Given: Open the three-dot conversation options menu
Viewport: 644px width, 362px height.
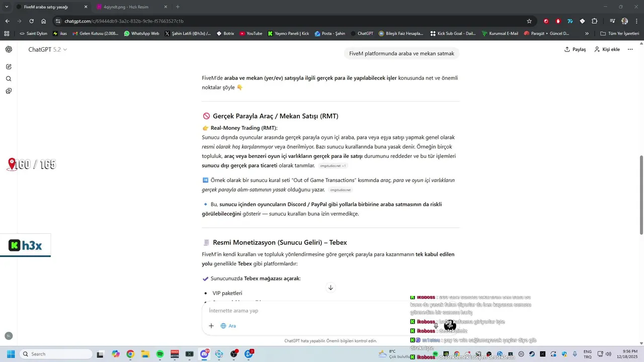Looking at the screenshot, I should [x=630, y=49].
